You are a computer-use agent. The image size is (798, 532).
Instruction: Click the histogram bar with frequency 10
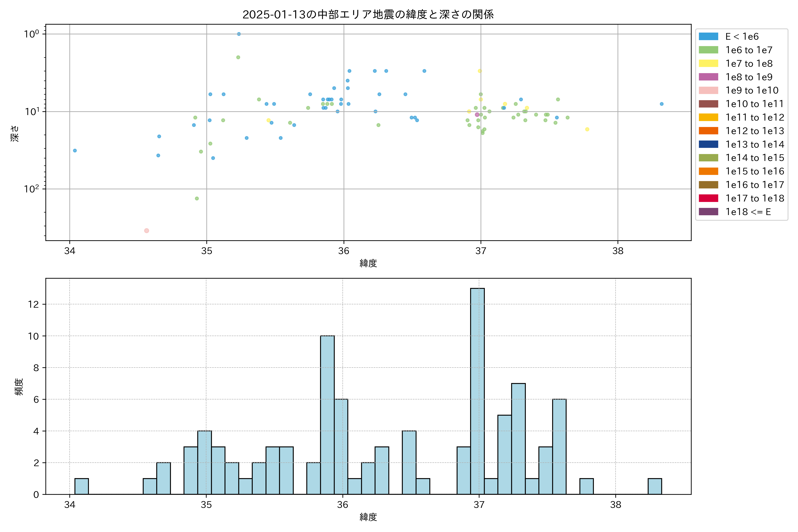(x=327, y=415)
